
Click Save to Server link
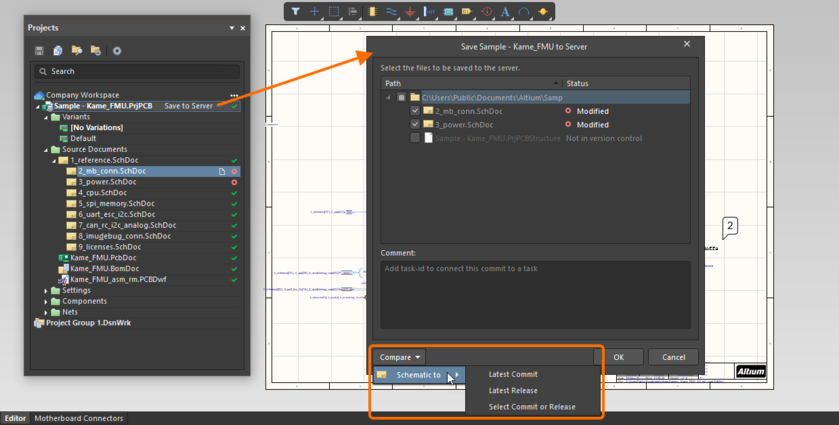point(188,106)
